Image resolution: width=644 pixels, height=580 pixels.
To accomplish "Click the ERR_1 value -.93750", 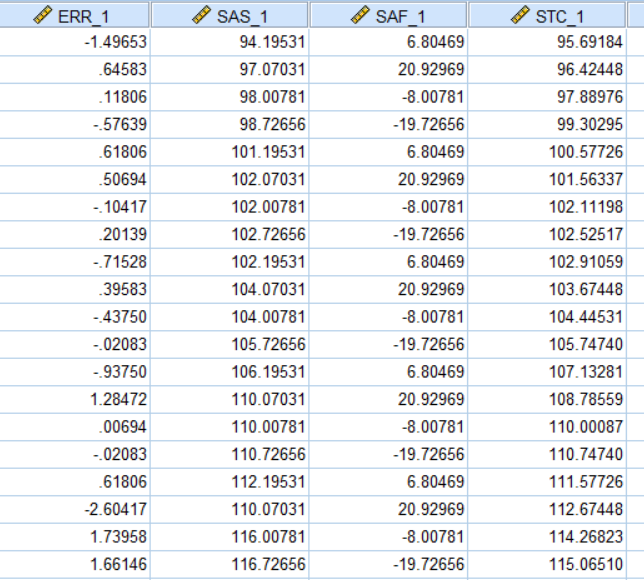I will 120,372.
